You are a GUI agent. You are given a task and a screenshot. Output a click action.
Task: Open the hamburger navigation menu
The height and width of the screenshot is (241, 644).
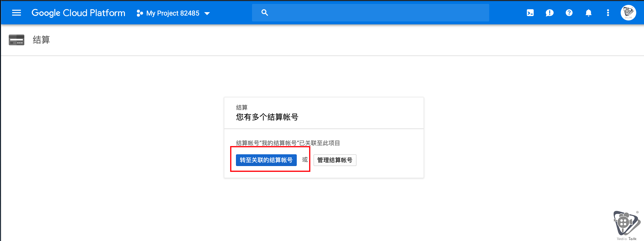[x=17, y=13]
